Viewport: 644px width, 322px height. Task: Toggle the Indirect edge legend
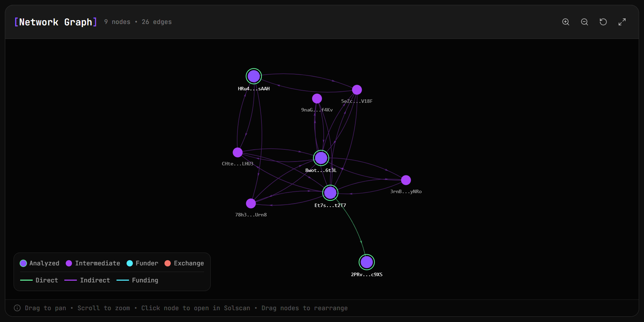pyautogui.click(x=70, y=280)
